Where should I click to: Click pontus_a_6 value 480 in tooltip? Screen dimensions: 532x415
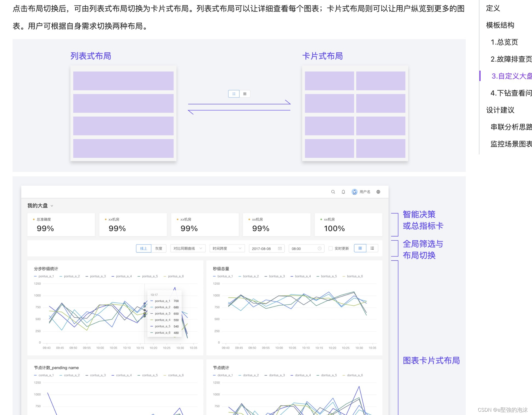click(x=176, y=333)
